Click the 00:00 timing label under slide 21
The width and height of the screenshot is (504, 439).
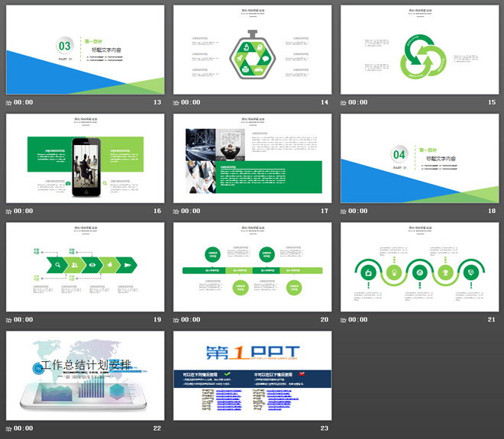(357, 320)
